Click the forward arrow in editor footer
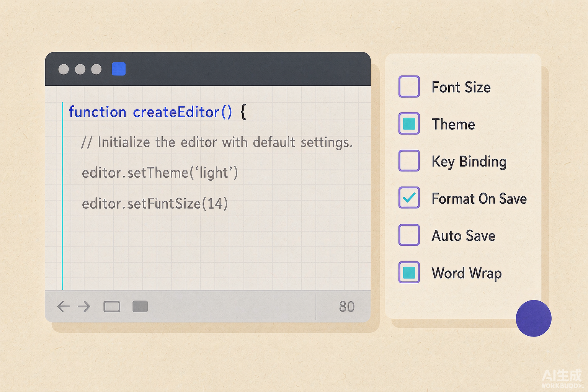588x392 pixels. pos(84,306)
